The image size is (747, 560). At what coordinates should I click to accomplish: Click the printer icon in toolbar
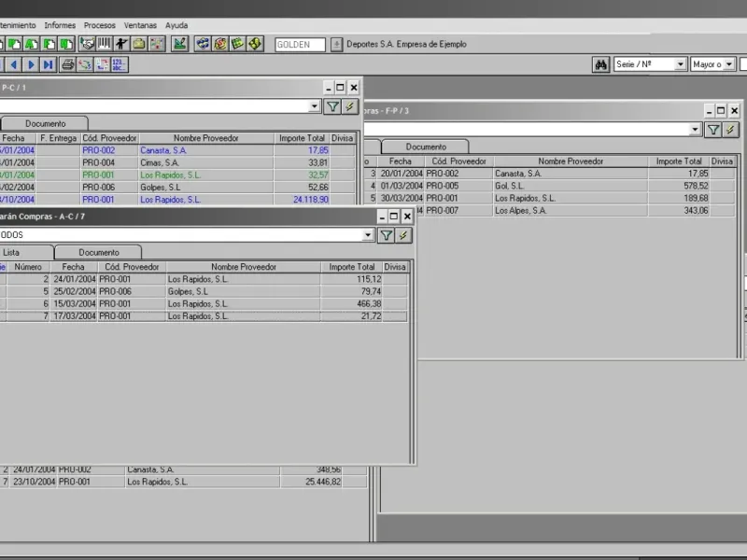[67, 64]
